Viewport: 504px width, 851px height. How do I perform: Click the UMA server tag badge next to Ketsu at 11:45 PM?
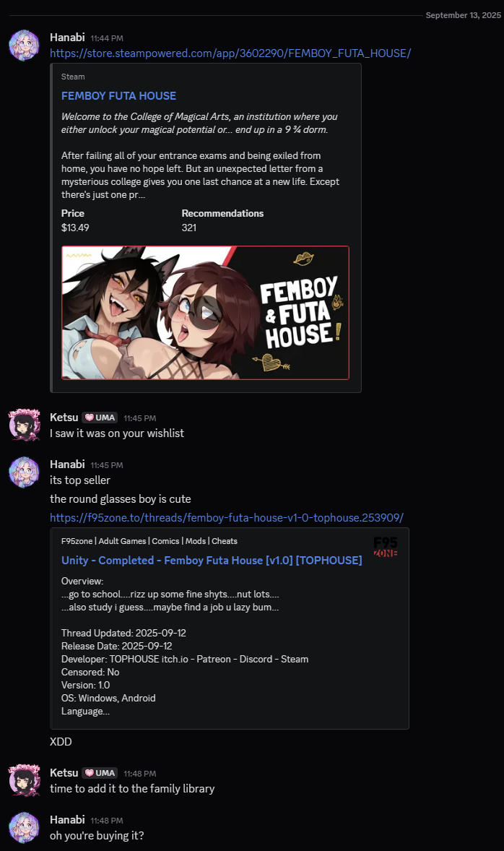pyautogui.click(x=100, y=418)
